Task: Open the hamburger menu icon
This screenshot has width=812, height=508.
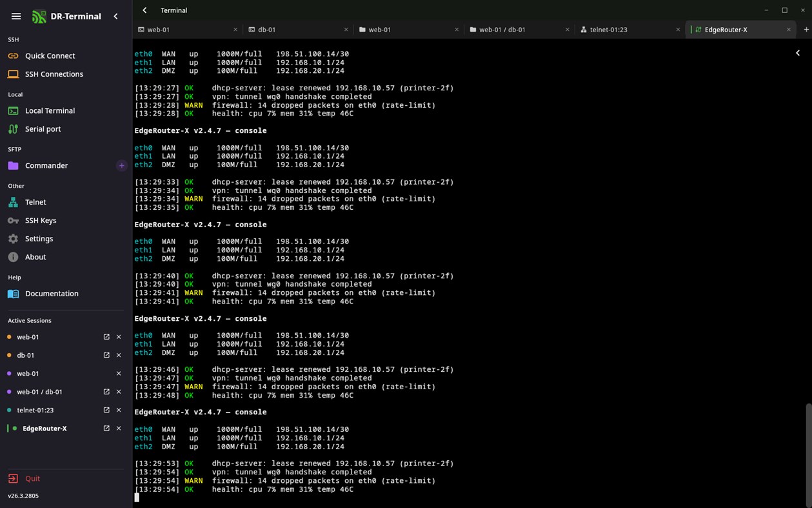Action: click(x=16, y=16)
